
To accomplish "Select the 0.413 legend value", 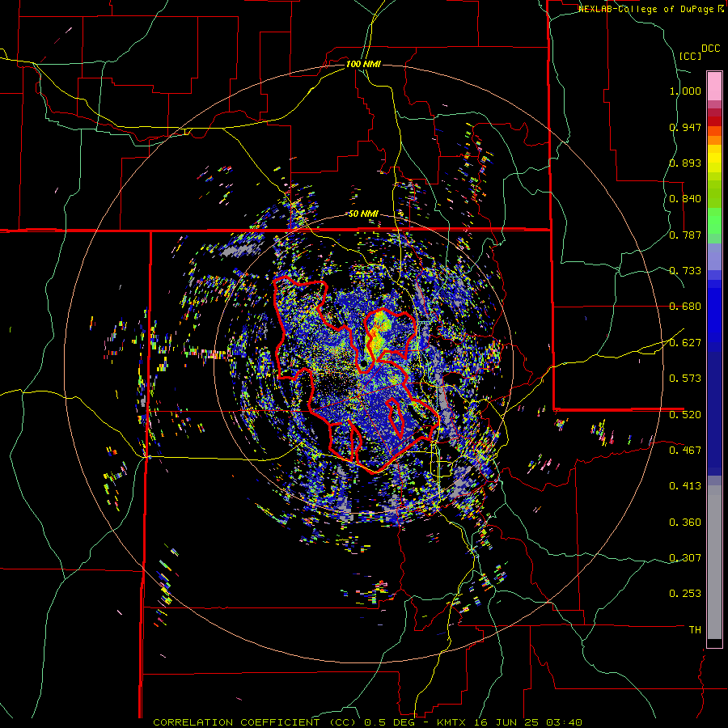I will click(685, 486).
